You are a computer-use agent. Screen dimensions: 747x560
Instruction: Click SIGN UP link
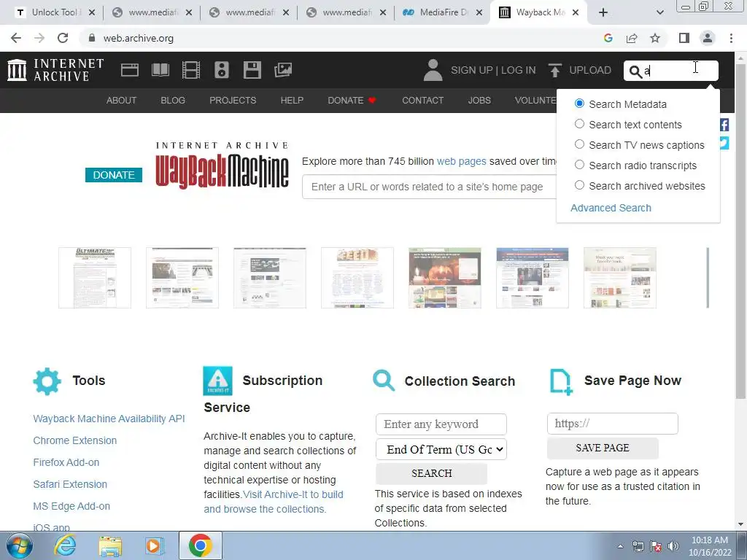(472, 70)
